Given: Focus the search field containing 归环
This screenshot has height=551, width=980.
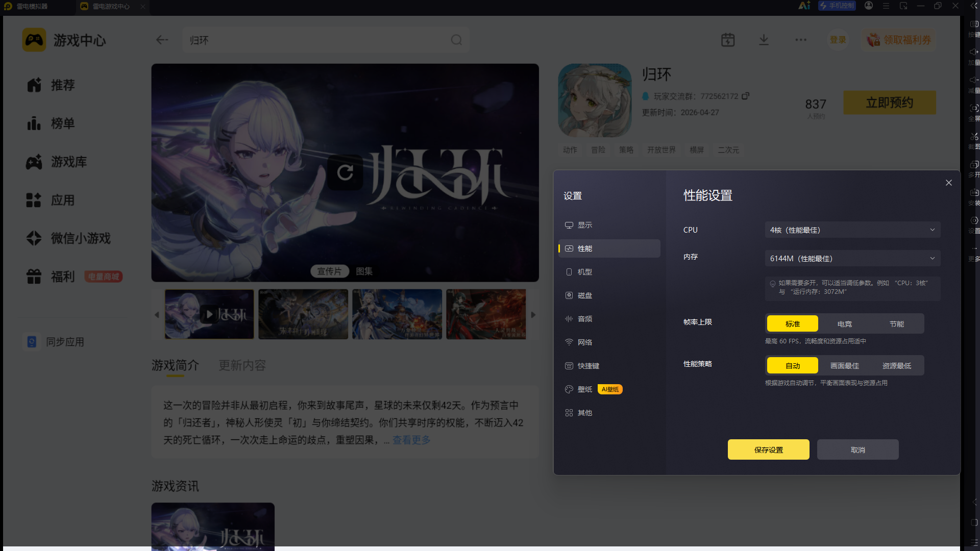Looking at the screenshot, I should [326, 40].
